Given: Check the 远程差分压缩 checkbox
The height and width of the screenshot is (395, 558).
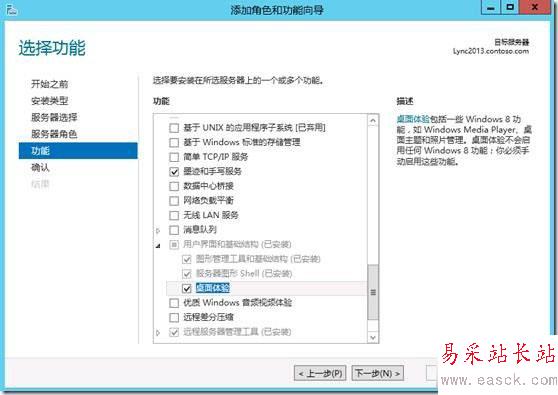Looking at the screenshot, I should [174, 317].
